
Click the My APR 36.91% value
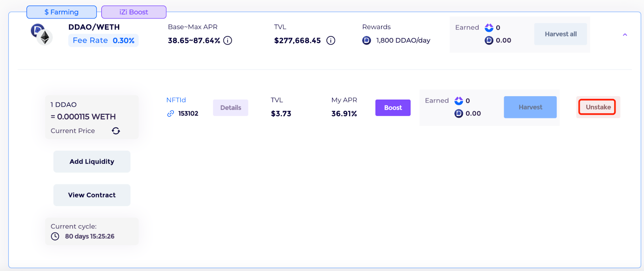coord(344,114)
